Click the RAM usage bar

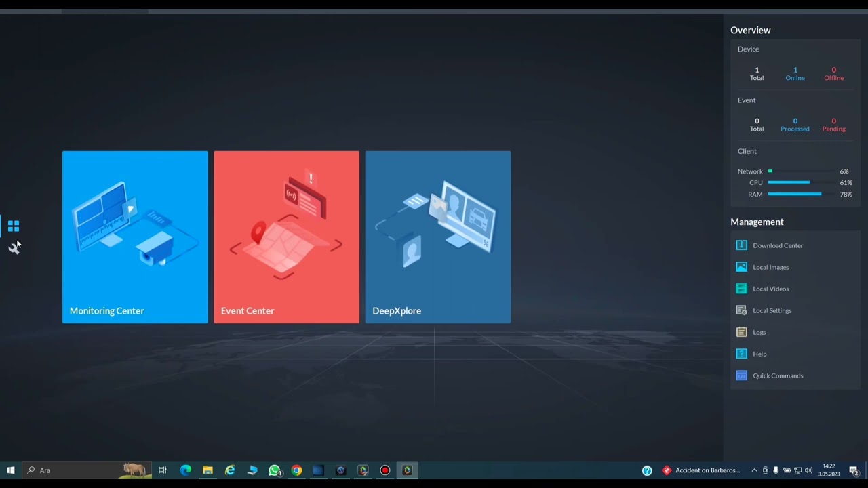tap(802, 195)
